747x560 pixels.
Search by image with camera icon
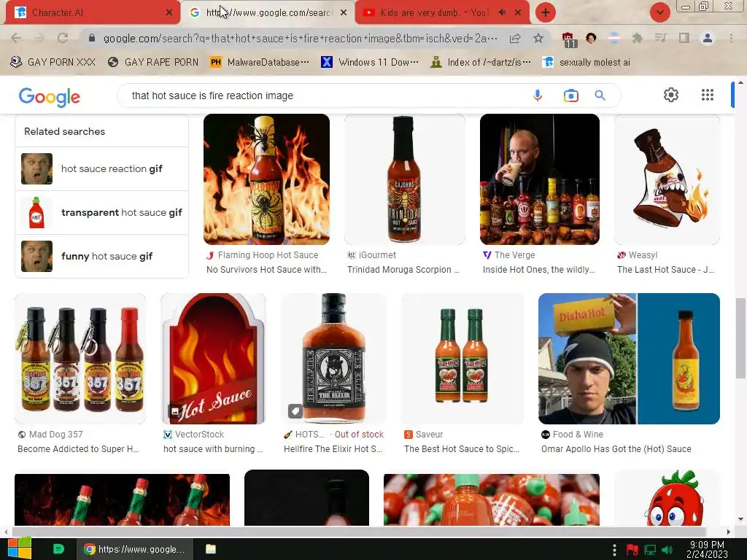click(570, 96)
